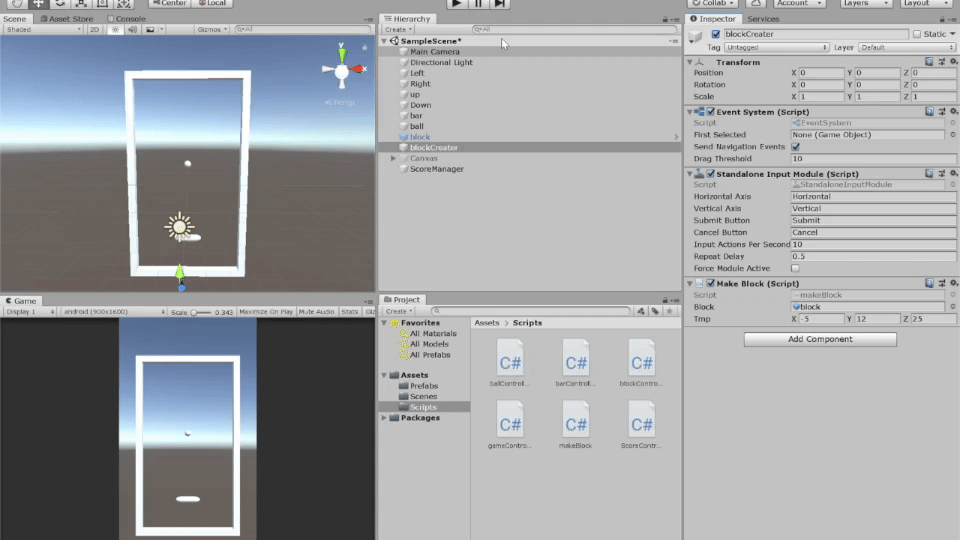Viewport: 960px width, 540px height.
Task: Click the Add Component button
Action: click(820, 339)
